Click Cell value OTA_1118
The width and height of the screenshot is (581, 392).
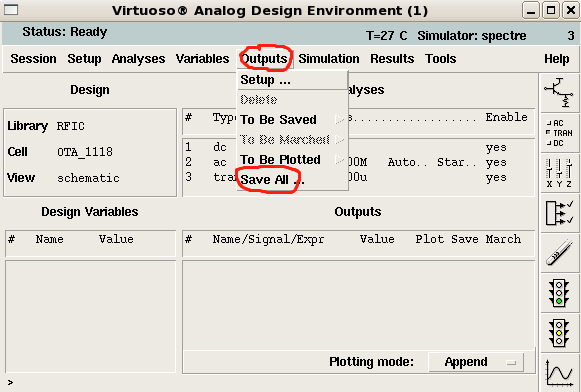84,152
